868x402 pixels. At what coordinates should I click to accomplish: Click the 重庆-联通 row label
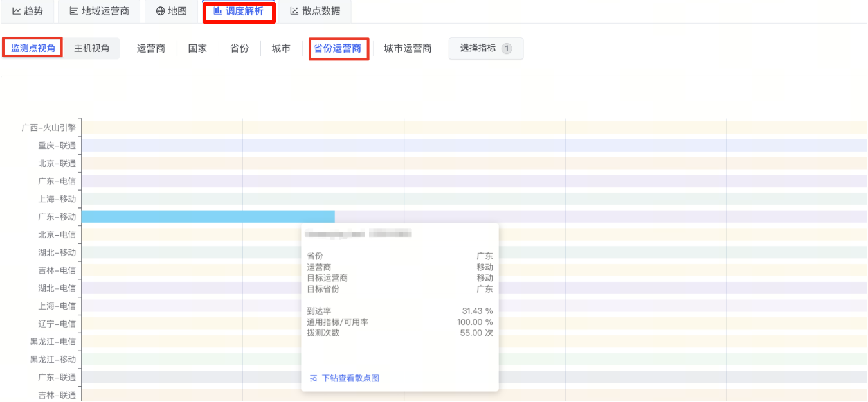57,146
